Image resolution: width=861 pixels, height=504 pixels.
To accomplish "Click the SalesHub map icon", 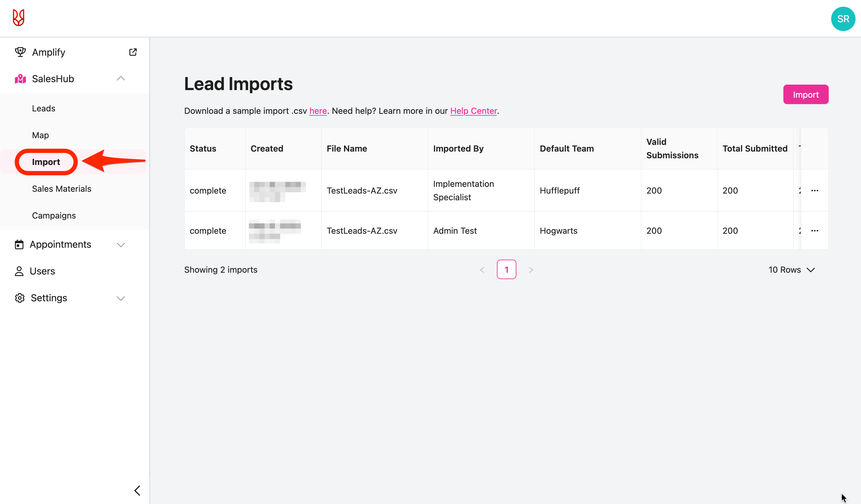I will [20, 79].
